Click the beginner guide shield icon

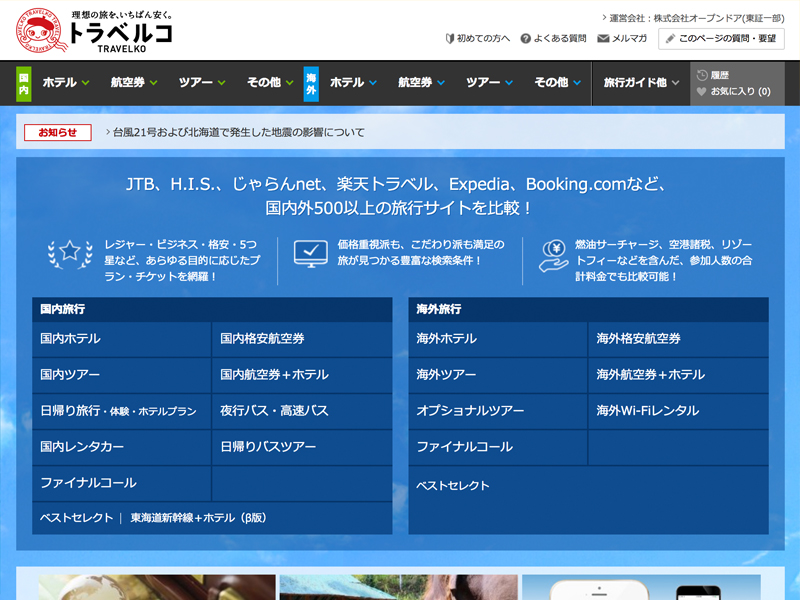click(449, 38)
